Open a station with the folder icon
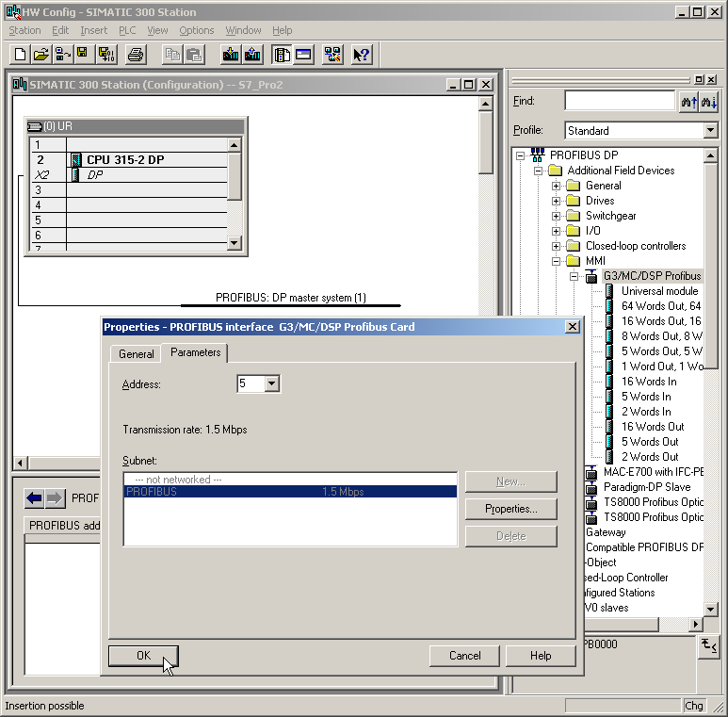Image resolution: width=728 pixels, height=717 pixels. [x=40, y=55]
